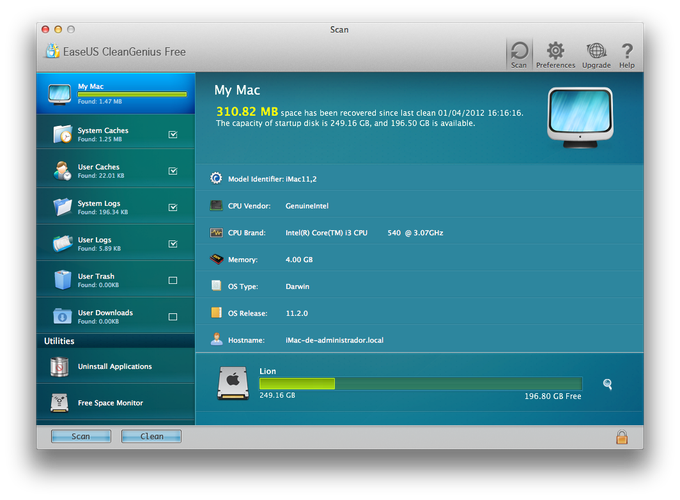Uncheck the User Caches checkbox
This screenshot has height=500, width=680.
(173, 171)
